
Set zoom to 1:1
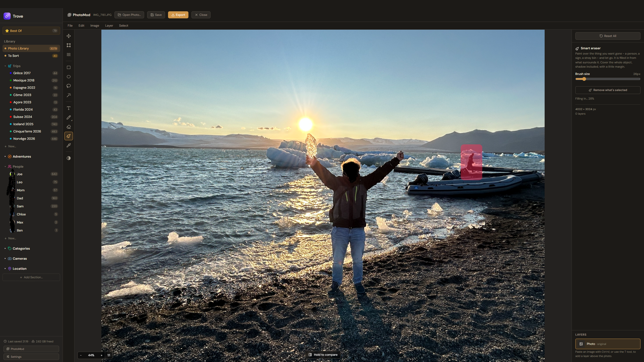(109, 355)
